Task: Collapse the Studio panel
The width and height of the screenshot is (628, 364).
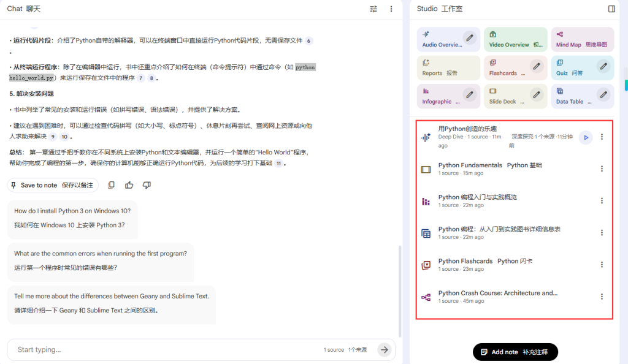Action: click(611, 9)
